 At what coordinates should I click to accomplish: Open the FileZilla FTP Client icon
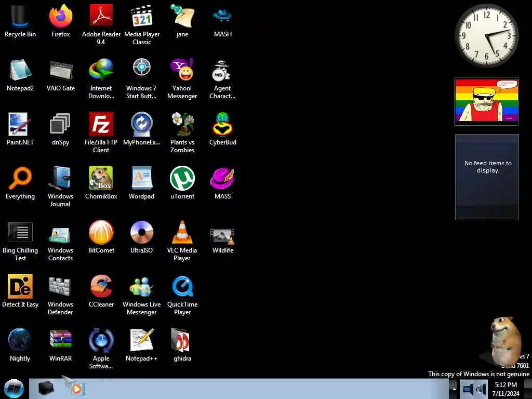point(101,132)
